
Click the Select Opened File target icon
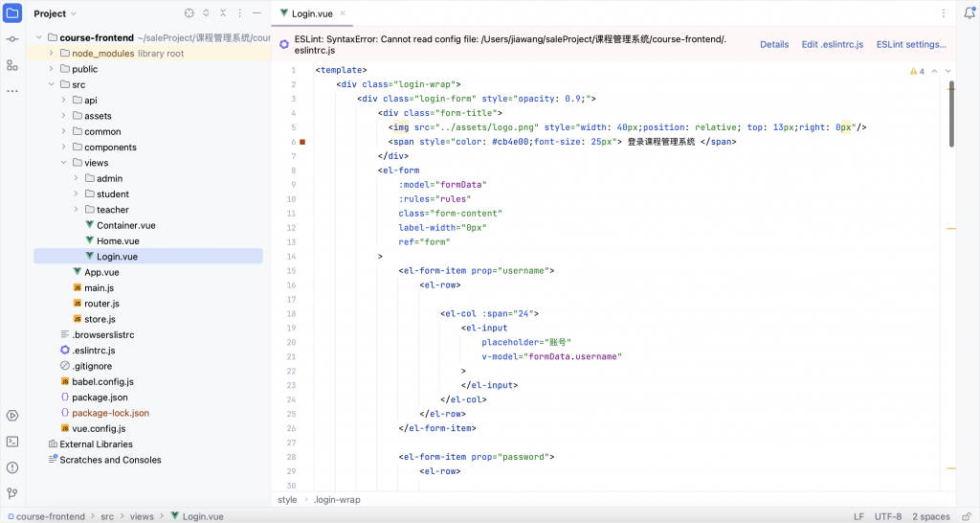click(x=189, y=13)
